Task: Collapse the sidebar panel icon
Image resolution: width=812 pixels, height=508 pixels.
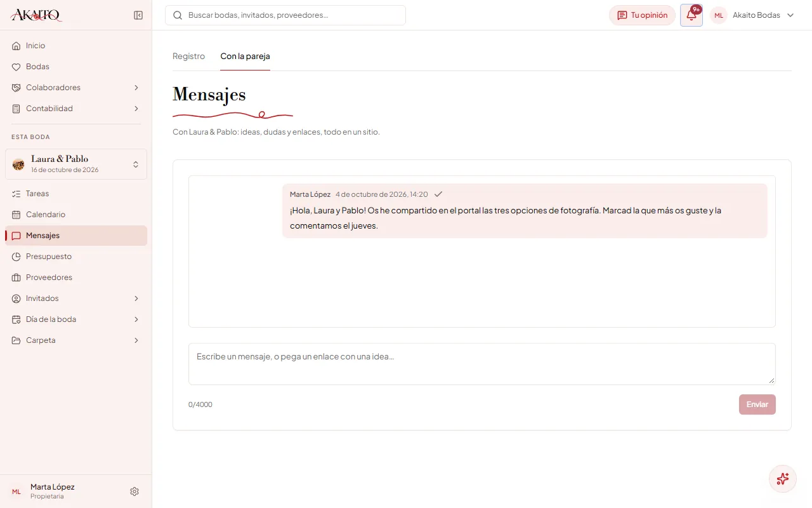Action: (x=138, y=15)
